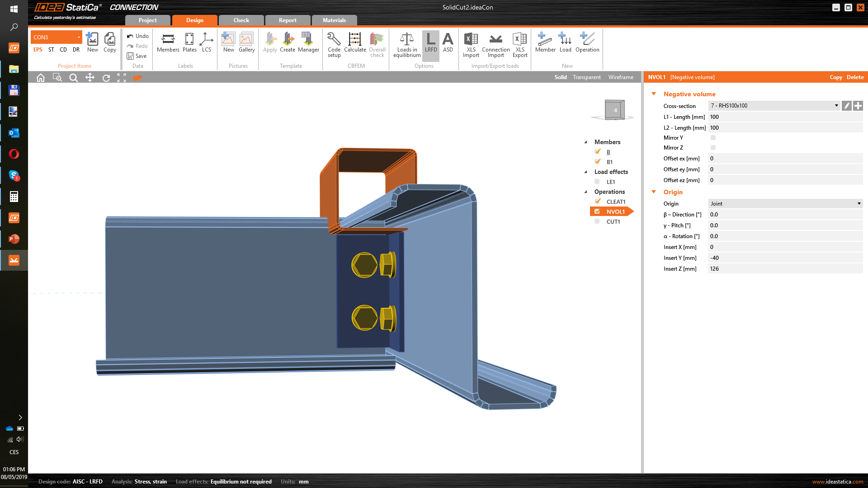868x488 pixels.
Task: Toggle visibility of CUT1 operation
Action: [597, 221]
